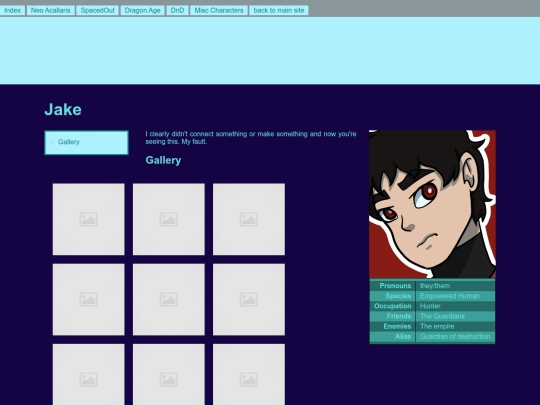Open center thumbnail of the gallery grid
This screenshot has width=540, height=405.
coord(169,300)
